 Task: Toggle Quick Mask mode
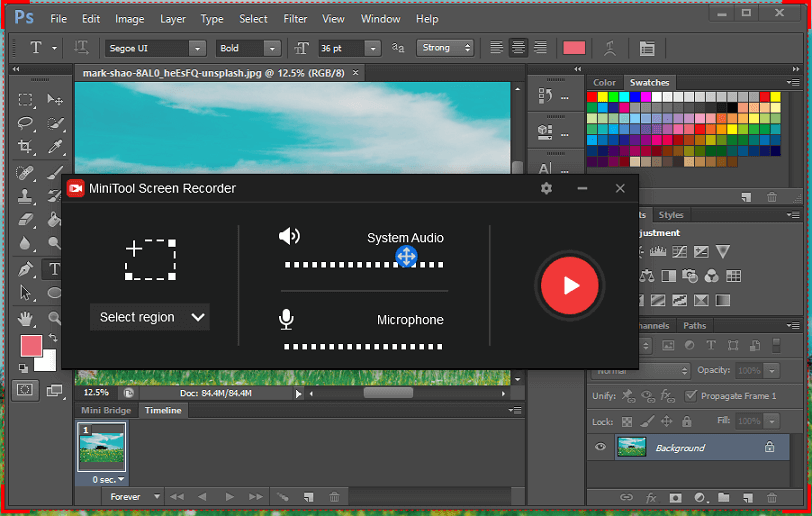pyautogui.click(x=25, y=390)
